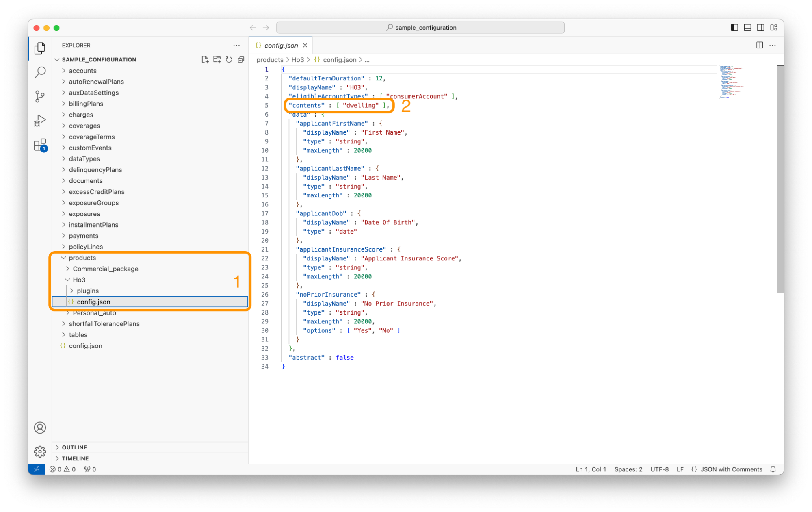Click the Account icon at bottom sidebar
The height and width of the screenshot is (512, 812).
pos(39,427)
